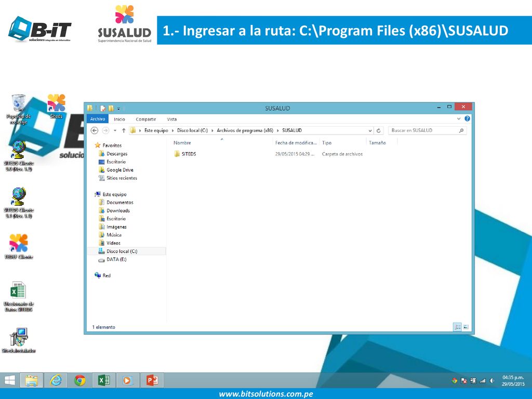The width and height of the screenshot is (532, 399).
Task: Click the network signal tray icon
Action: [483, 381]
